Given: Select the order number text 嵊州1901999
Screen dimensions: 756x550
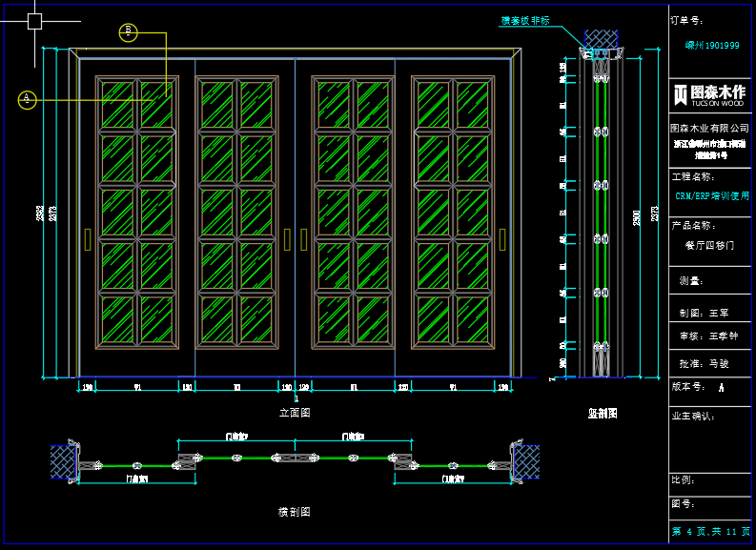Looking at the screenshot, I should click(711, 45).
